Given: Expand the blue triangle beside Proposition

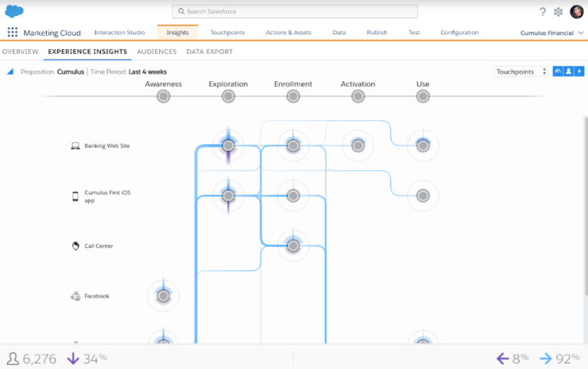Looking at the screenshot, I should point(11,72).
